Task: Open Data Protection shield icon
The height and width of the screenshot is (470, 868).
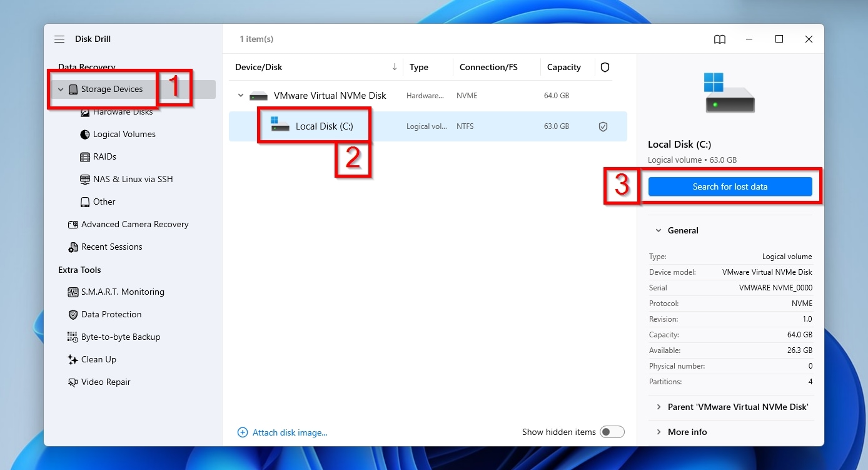Action: point(73,315)
